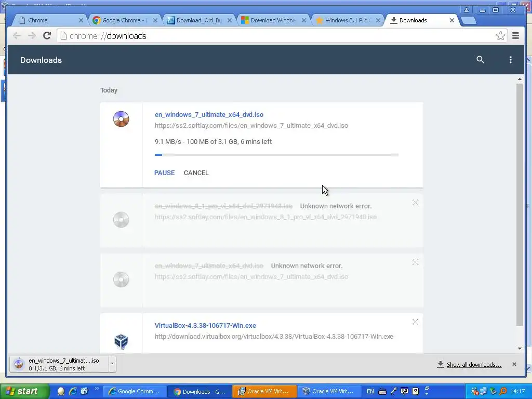Click the VirtualBox installer cube icon
Image resolution: width=532 pixels, height=399 pixels.
[121, 342]
